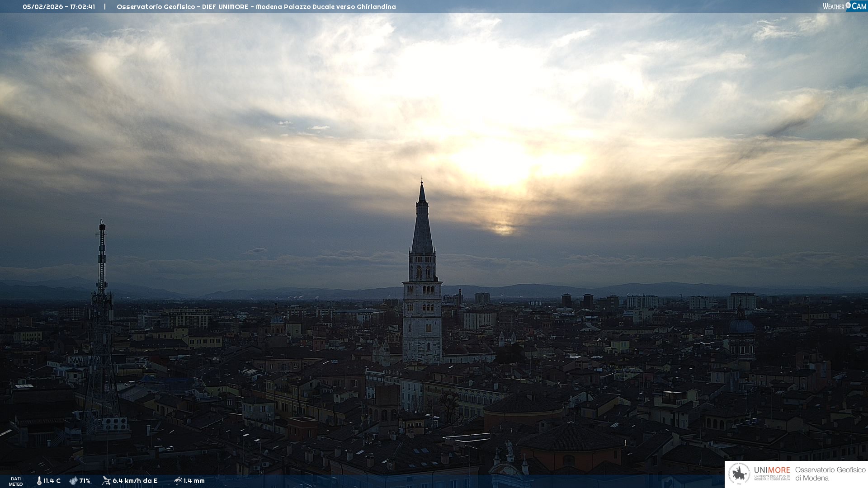The image size is (868, 488).
Task: Click the UNIMORE round seal emblem
Action: click(x=739, y=474)
